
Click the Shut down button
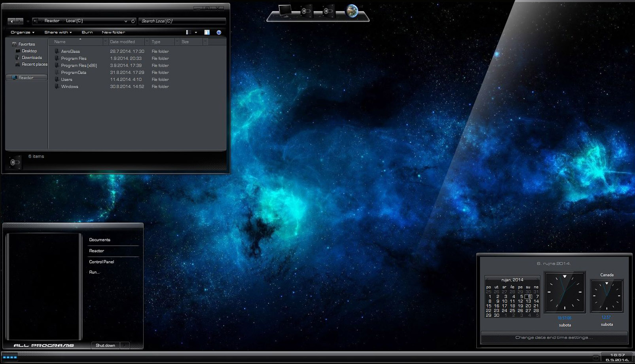106,345
